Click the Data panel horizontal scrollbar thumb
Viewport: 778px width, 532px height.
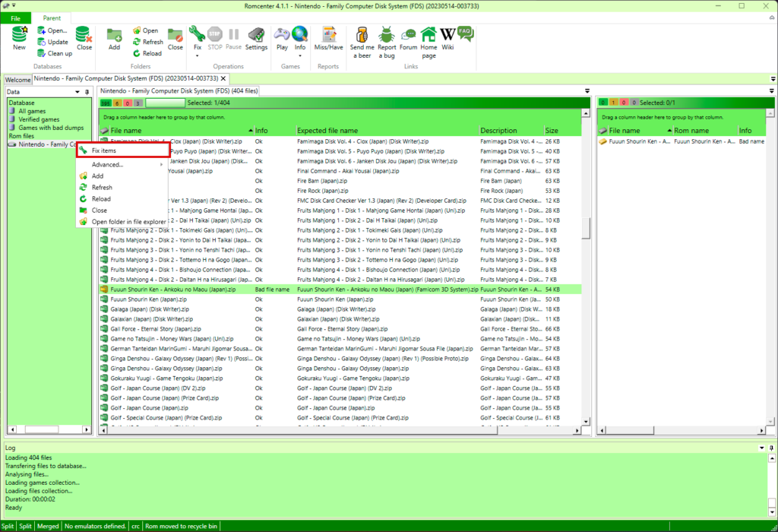coord(43,429)
